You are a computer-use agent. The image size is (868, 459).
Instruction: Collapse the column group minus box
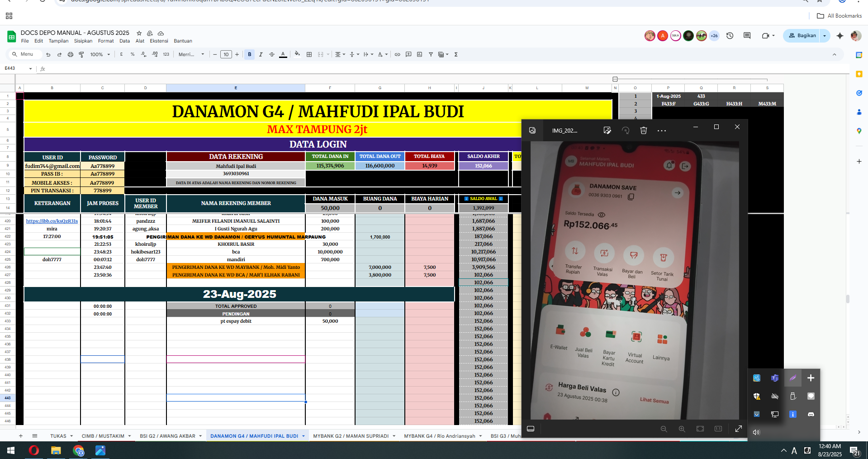coord(615,79)
